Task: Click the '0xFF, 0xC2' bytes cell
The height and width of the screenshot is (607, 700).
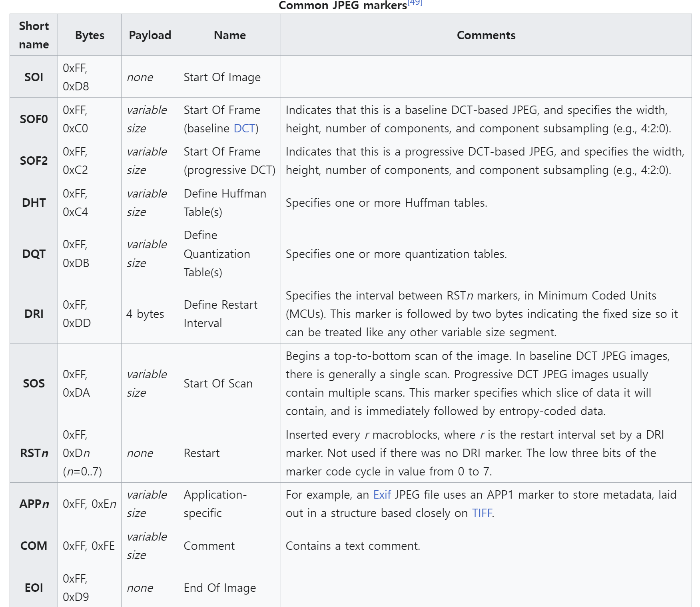Action: (90, 160)
